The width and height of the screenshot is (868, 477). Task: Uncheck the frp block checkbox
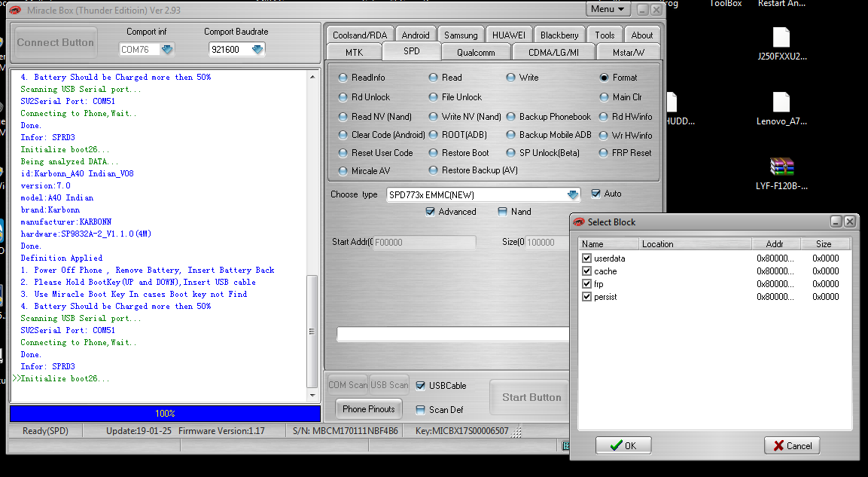pos(586,283)
